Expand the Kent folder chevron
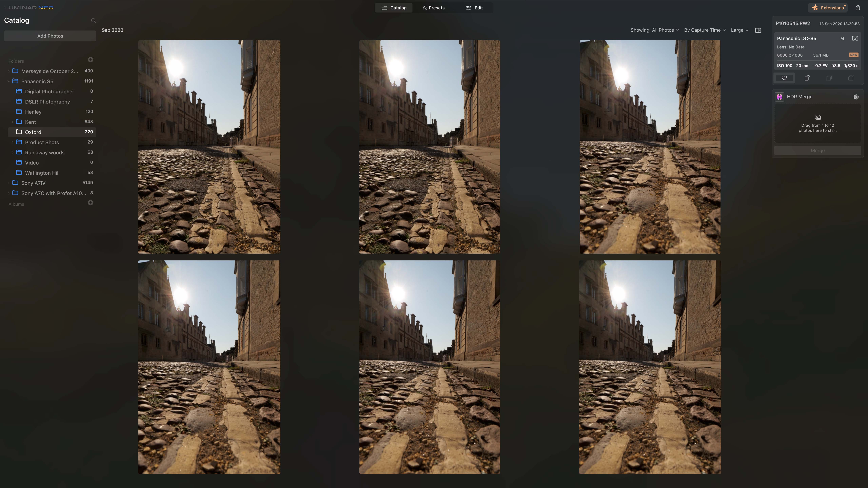The width and height of the screenshot is (868, 488). tap(13, 122)
